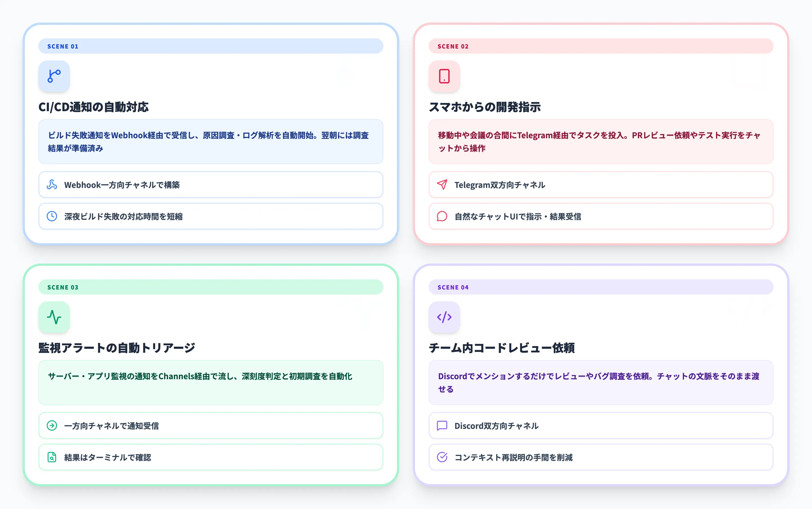Click the smartphone icon in Scene 02

point(444,76)
